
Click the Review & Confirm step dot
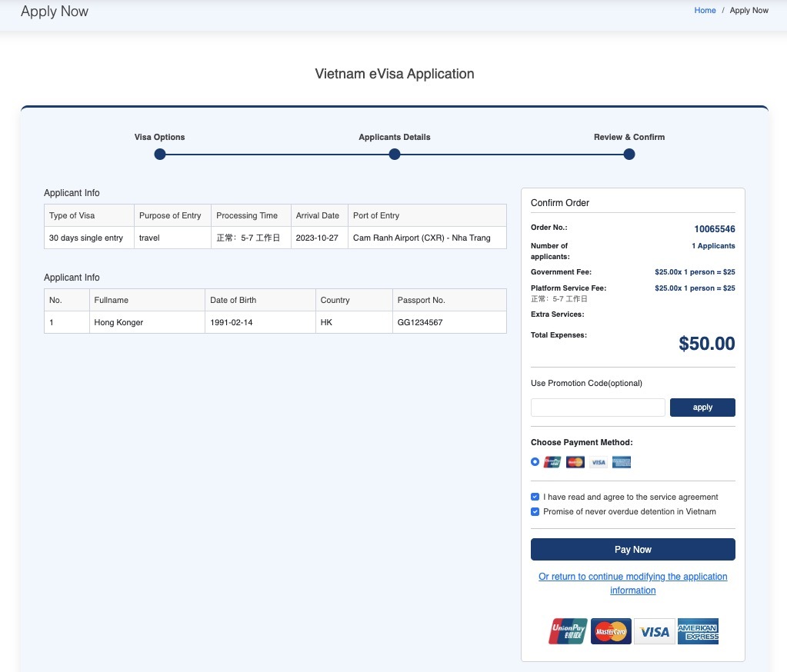[629, 155]
